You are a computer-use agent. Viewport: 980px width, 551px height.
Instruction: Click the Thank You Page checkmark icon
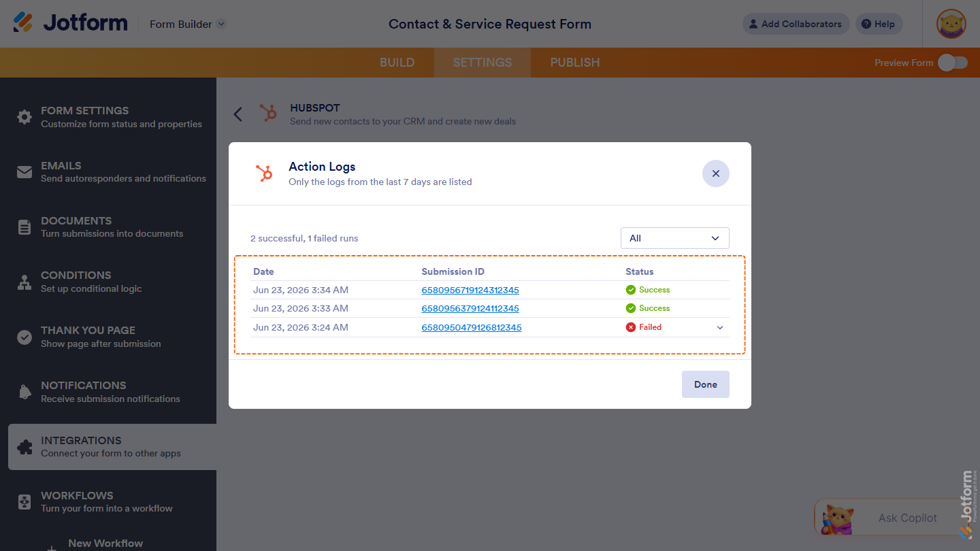(x=24, y=337)
